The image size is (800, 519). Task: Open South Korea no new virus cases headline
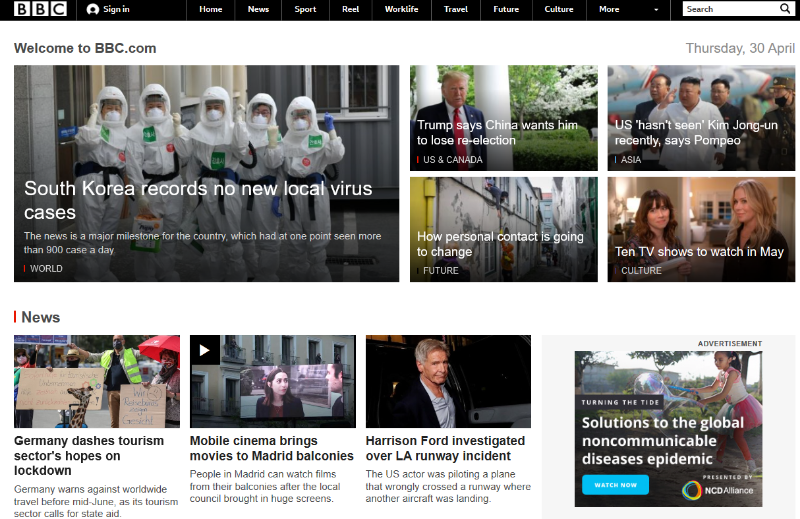point(198,200)
